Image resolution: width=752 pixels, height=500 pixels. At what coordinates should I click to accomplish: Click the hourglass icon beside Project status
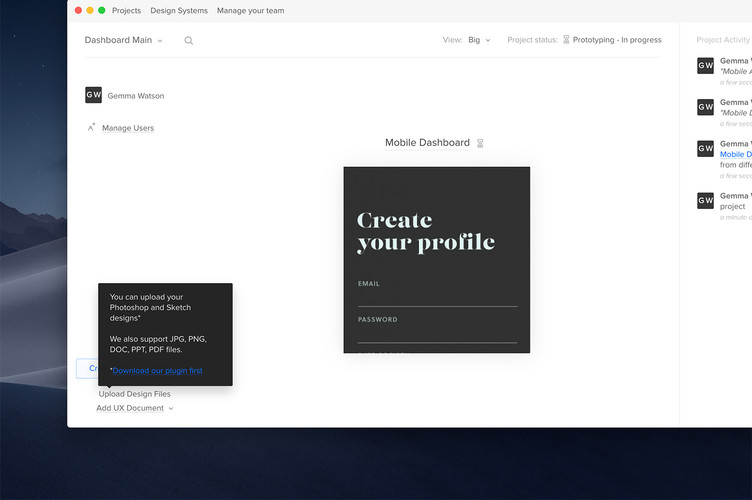pyautogui.click(x=566, y=39)
